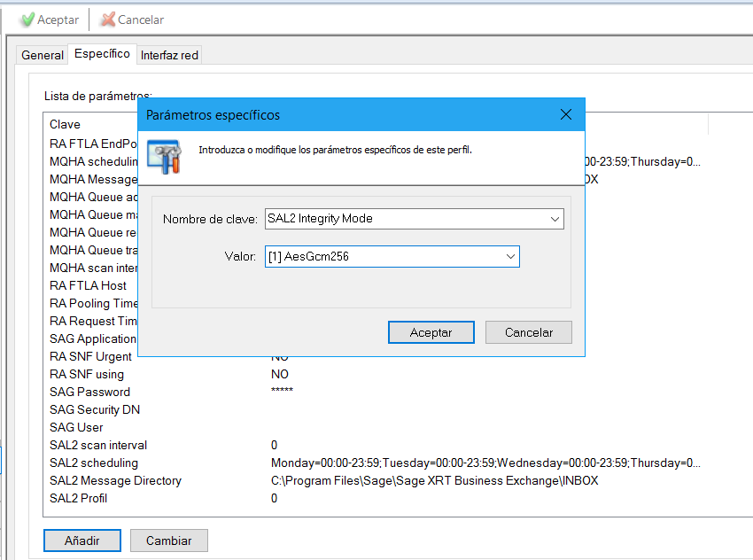Image resolution: width=753 pixels, height=560 pixels.
Task: Select the SAG Password row
Action: click(x=89, y=392)
